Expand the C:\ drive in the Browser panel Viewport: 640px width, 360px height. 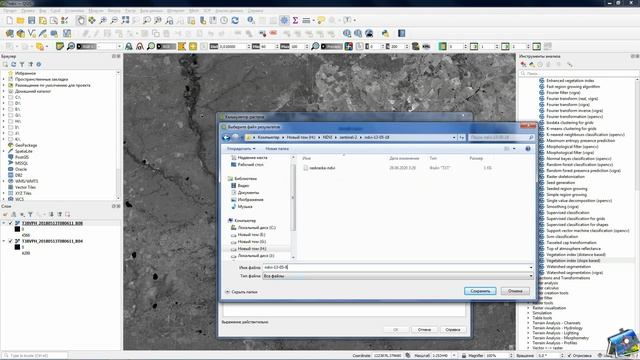(x=4, y=97)
